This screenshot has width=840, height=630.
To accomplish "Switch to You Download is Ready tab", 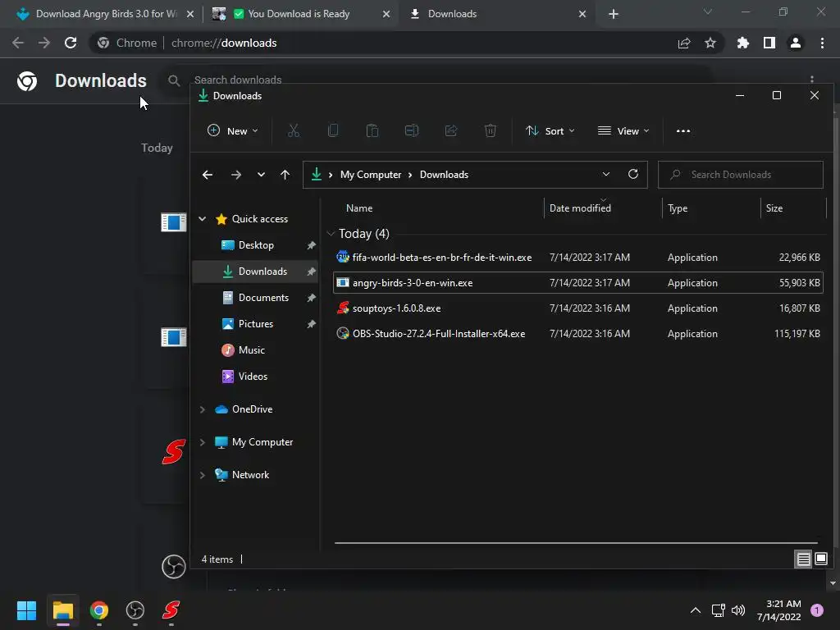I will tap(299, 14).
